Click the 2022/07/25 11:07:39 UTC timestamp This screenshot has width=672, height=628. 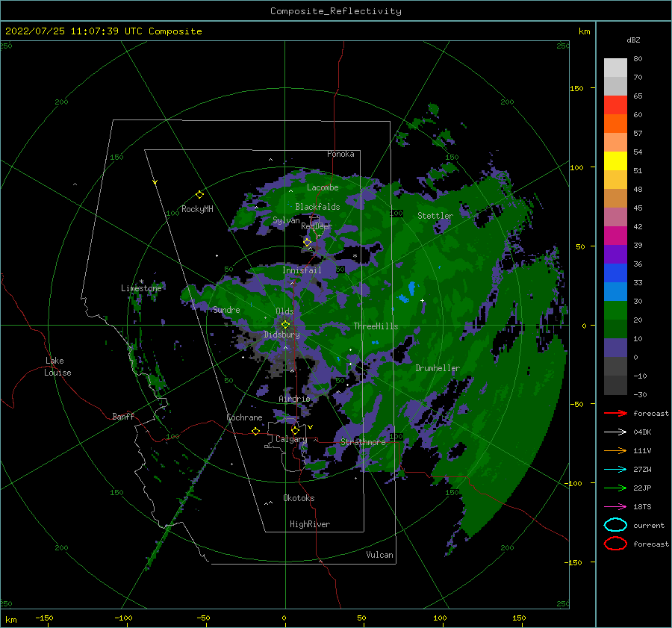point(74,31)
